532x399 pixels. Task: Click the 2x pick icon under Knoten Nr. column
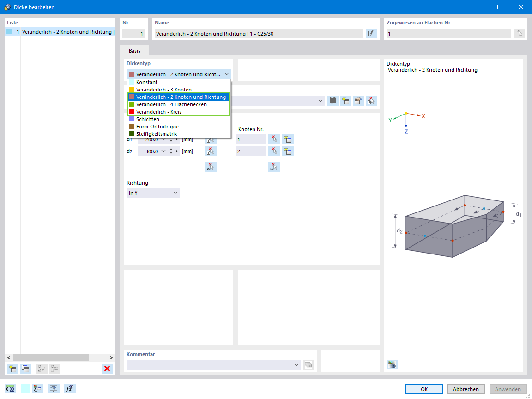click(274, 167)
